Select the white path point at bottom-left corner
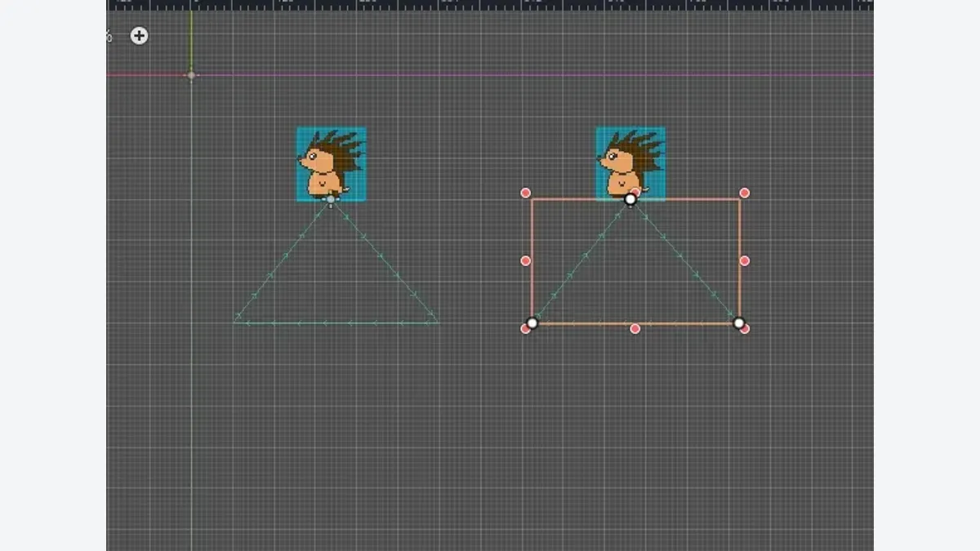This screenshot has height=551, width=980. 532,323
